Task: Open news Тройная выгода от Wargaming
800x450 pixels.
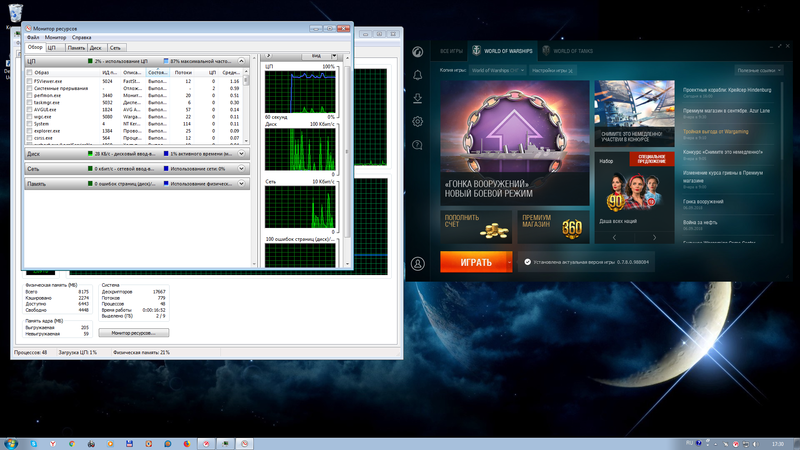Action: coord(715,132)
